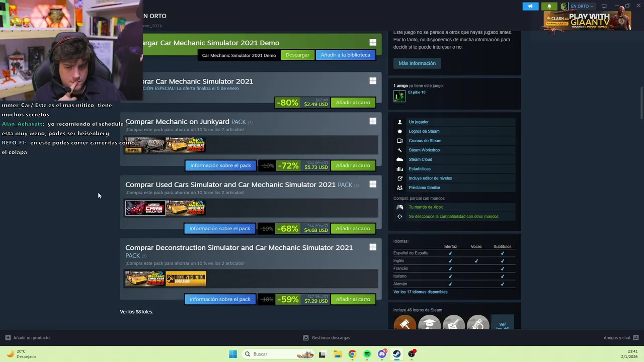Screen dimensions: 644x362
Task: Click the Workshop wrench icon
Action: (x=400, y=150)
